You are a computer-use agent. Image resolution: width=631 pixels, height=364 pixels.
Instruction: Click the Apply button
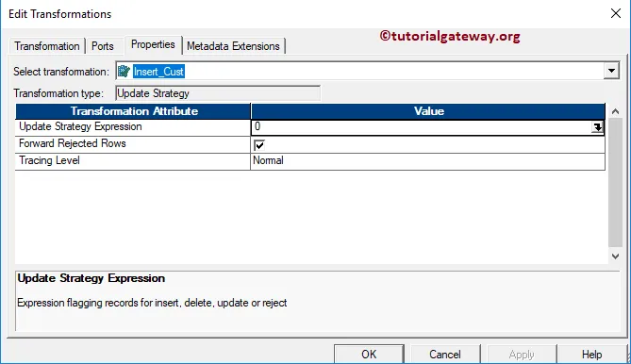pyautogui.click(x=522, y=354)
